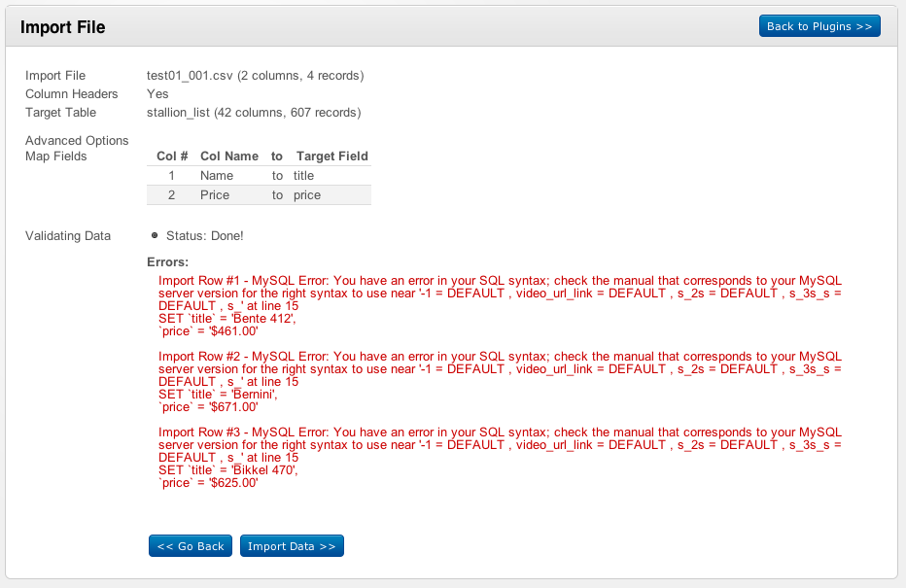Click the Status: Done! text
This screenshot has height=588, width=906.
204,236
